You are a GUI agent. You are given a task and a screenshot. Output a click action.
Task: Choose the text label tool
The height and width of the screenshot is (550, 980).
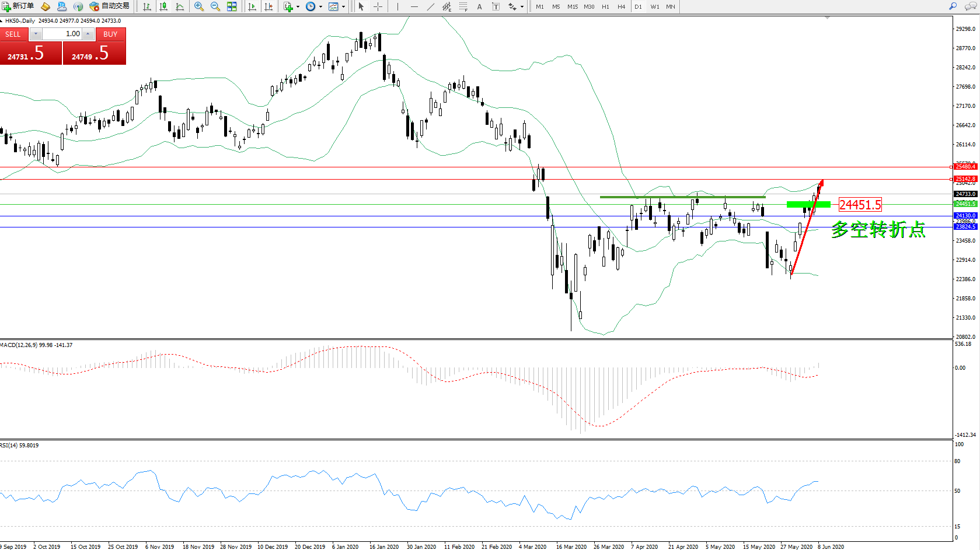479,6
